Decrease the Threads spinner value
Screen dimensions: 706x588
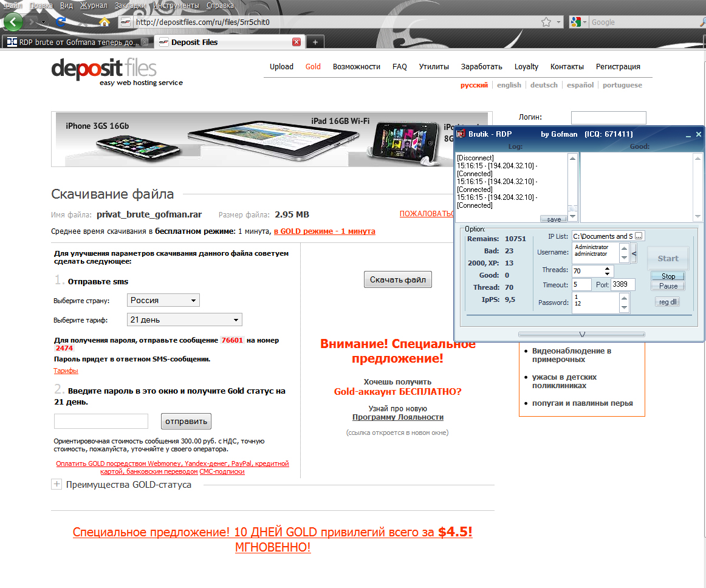[x=608, y=273]
